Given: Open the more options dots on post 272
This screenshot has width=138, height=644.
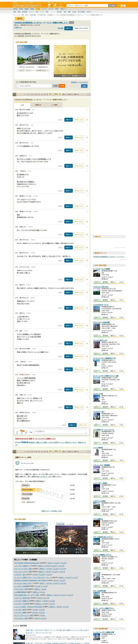Looking at the screenshot, I should (87, 267).
